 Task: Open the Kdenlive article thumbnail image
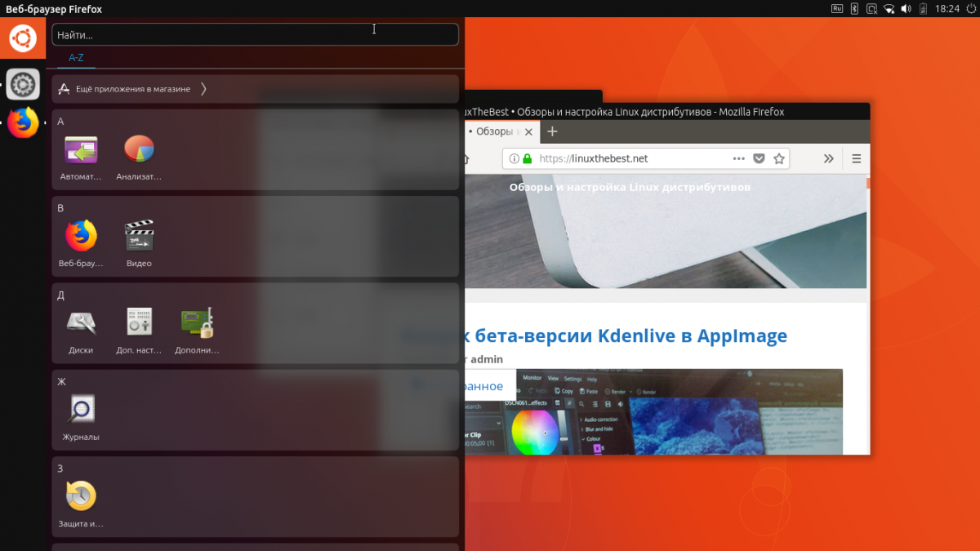[654, 411]
